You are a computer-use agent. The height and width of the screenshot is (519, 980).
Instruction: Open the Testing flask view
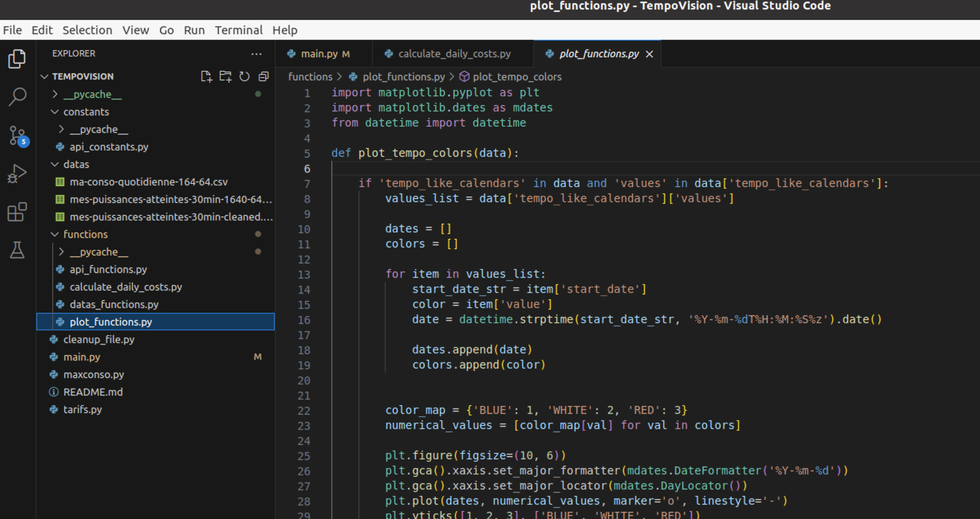point(17,250)
